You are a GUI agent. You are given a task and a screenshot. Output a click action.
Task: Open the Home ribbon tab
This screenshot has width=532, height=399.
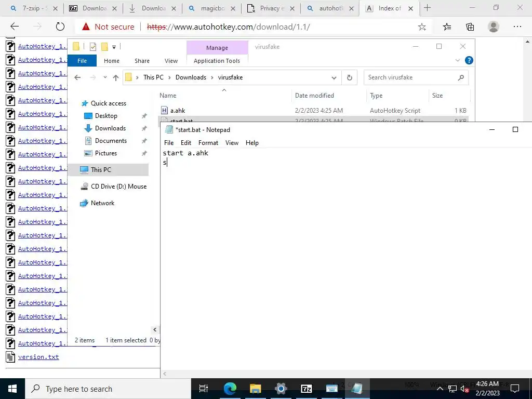point(112,61)
